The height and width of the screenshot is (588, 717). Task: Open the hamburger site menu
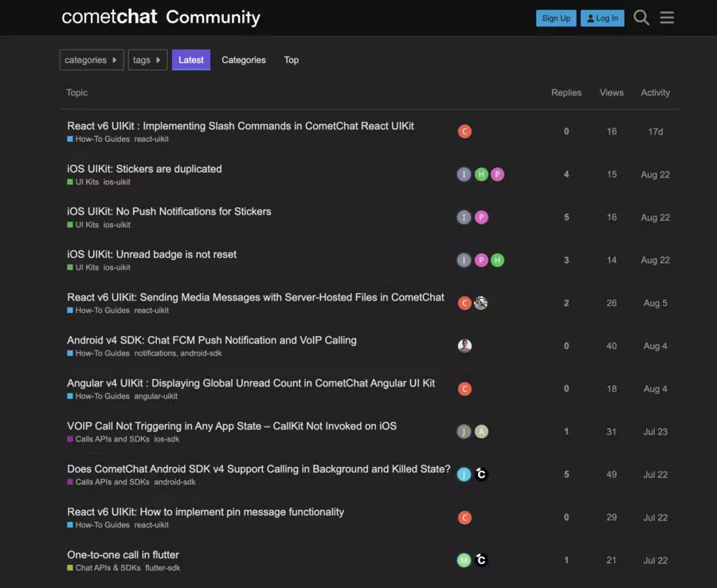[x=667, y=17]
